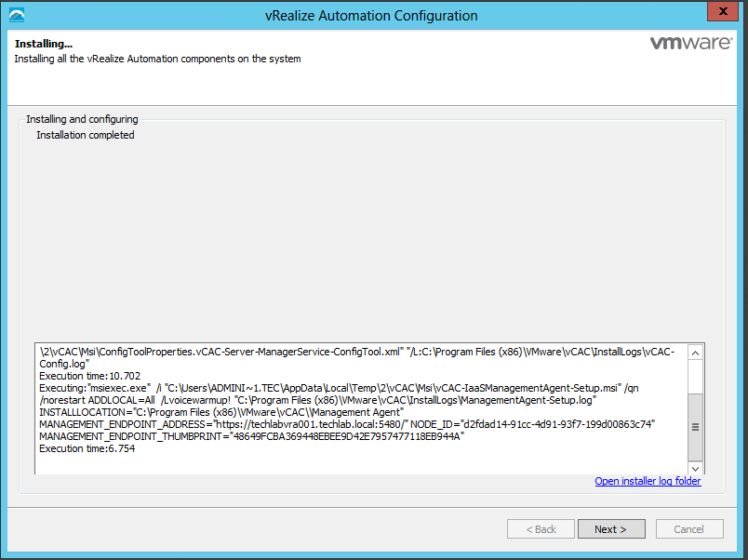Click the MANAGEMENT_ENDPOINT_ADDRESS log line

347,424
